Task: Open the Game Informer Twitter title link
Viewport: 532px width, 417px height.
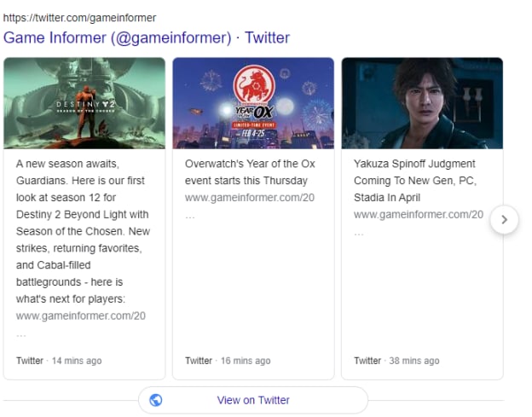Action: tap(147, 38)
